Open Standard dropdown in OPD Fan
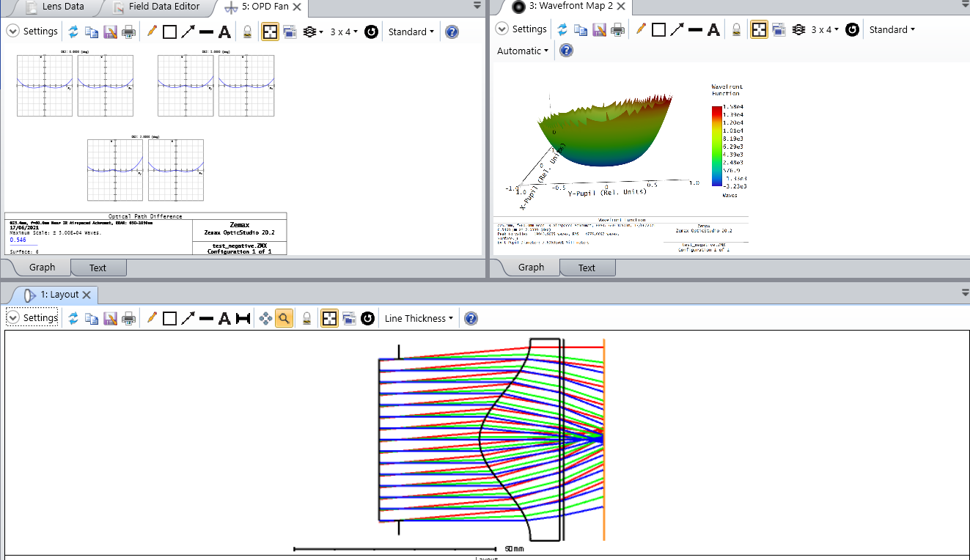 [411, 32]
